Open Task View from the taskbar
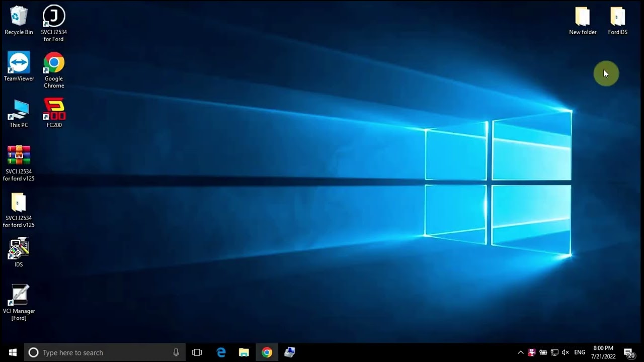 click(x=197, y=352)
